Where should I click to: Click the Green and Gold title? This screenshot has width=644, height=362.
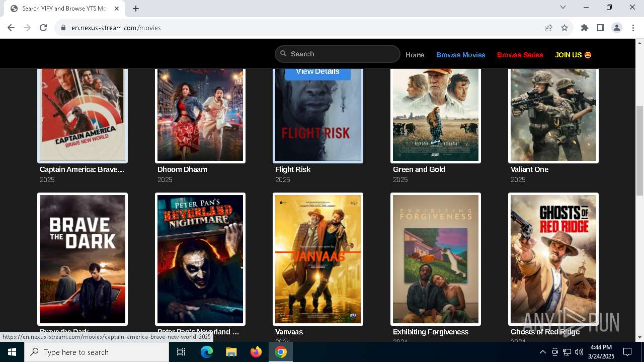(419, 169)
